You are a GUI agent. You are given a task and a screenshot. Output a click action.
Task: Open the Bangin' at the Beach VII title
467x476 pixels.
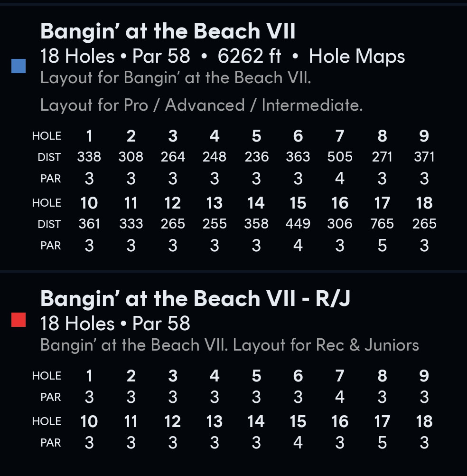pyautogui.click(x=168, y=31)
